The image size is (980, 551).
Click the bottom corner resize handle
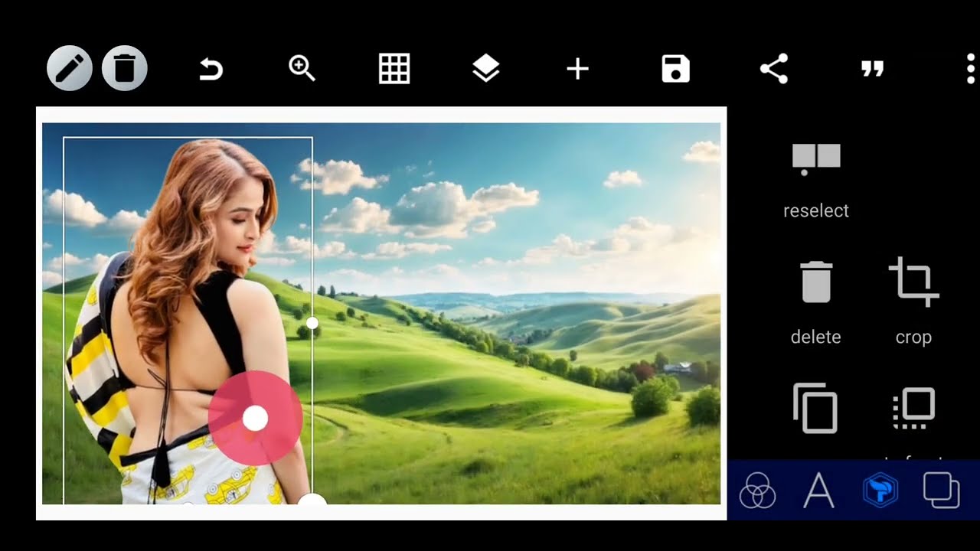point(312,500)
